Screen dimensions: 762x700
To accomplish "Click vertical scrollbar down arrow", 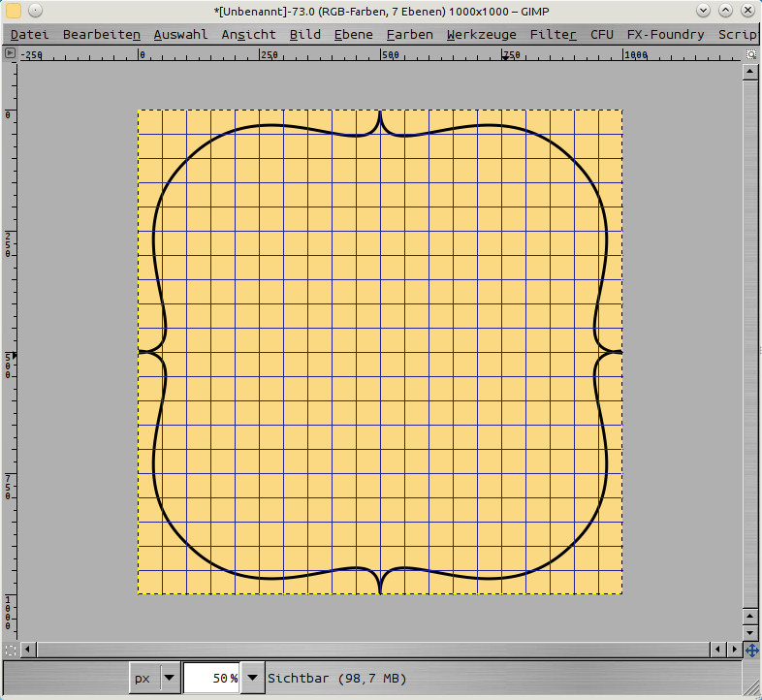I will coord(751,632).
